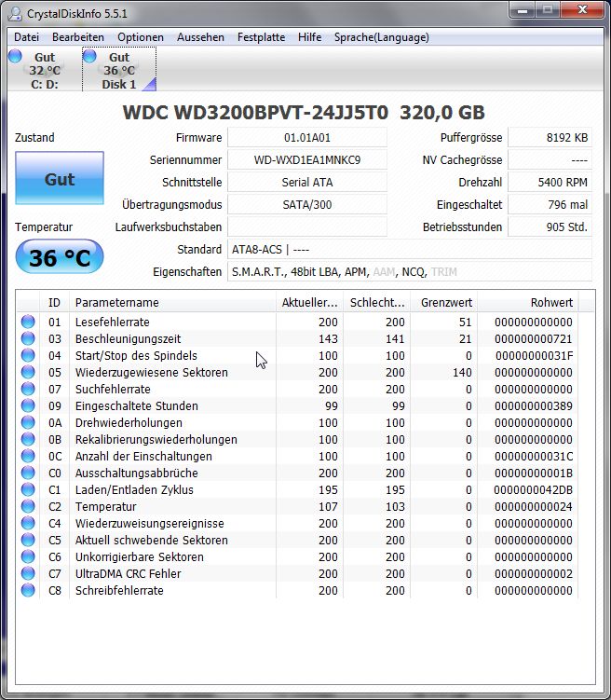Click status icon for Drehwiederholungen row
Image resolution: width=611 pixels, height=700 pixels.
point(28,422)
